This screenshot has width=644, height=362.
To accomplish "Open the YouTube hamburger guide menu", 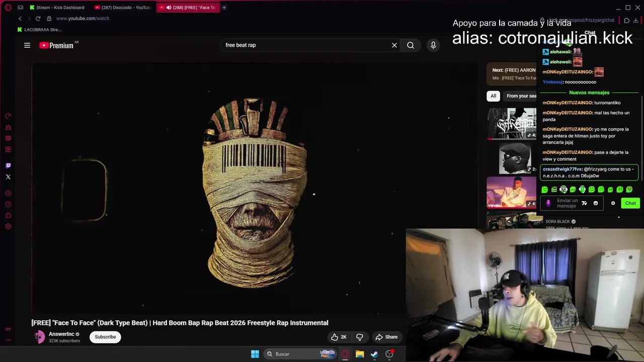I will point(27,45).
